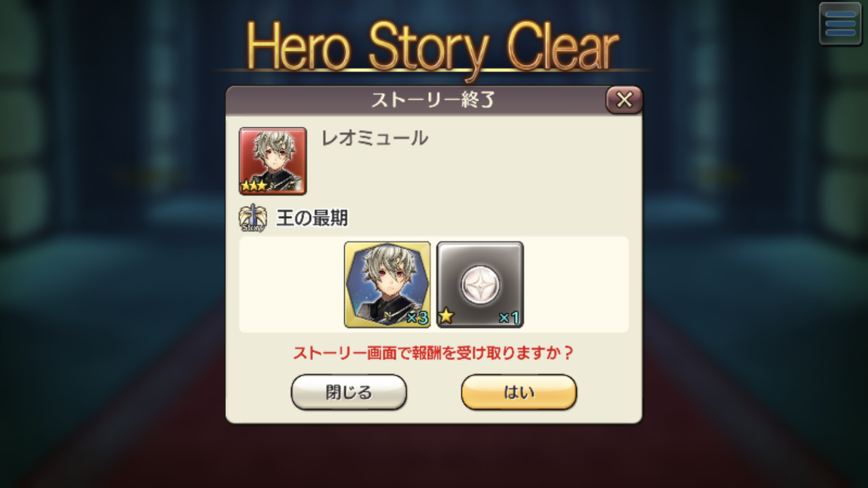Tap the red レオミュール hero portrait
Image resolution: width=868 pixels, height=488 pixels.
273,161
